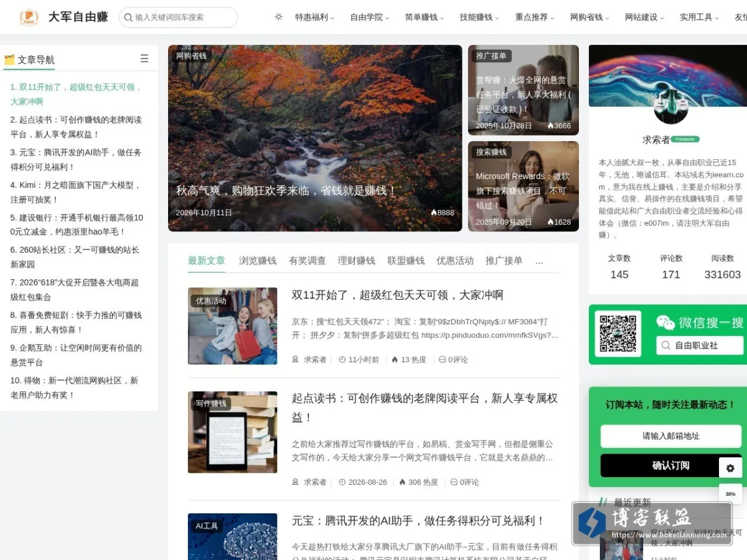This screenshot has width=747, height=560.
Task: Click the 自由职业社 WeChat search box
Action: click(700, 345)
